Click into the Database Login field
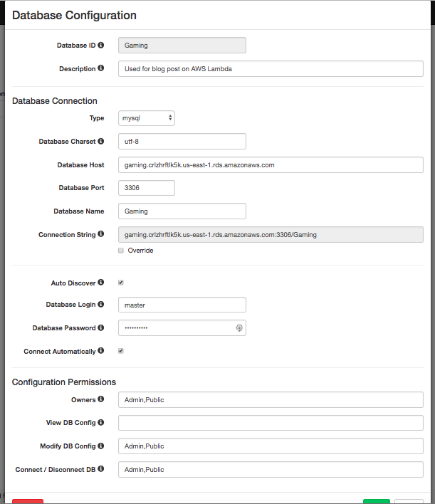The width and height of the screenshot is (435, 504). point(182,305)
